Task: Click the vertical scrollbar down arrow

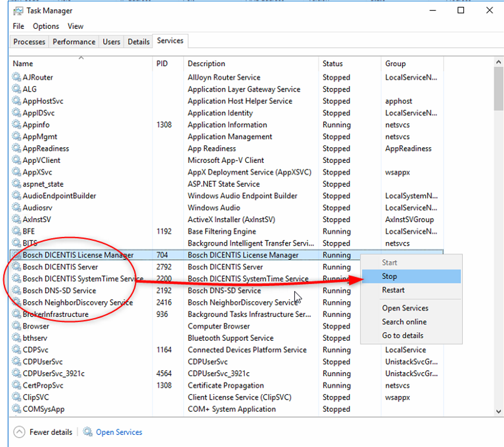Action: point(498,411)
